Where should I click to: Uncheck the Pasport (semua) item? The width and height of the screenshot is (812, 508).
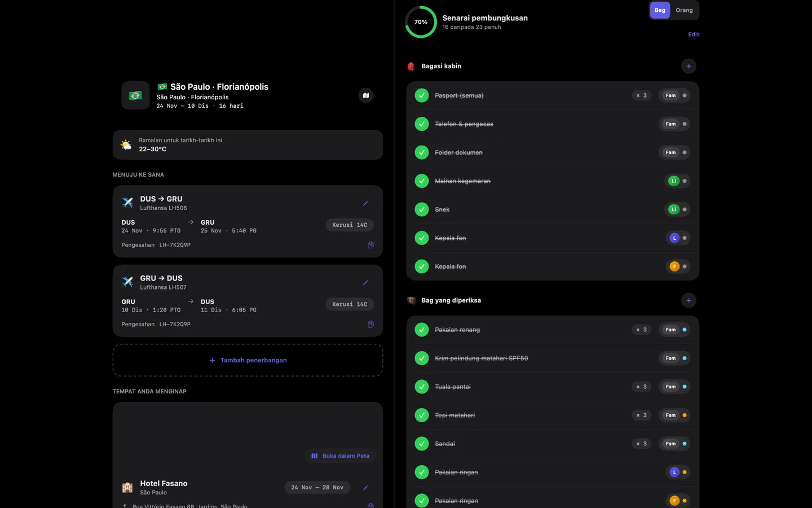[x=422, y=95]
